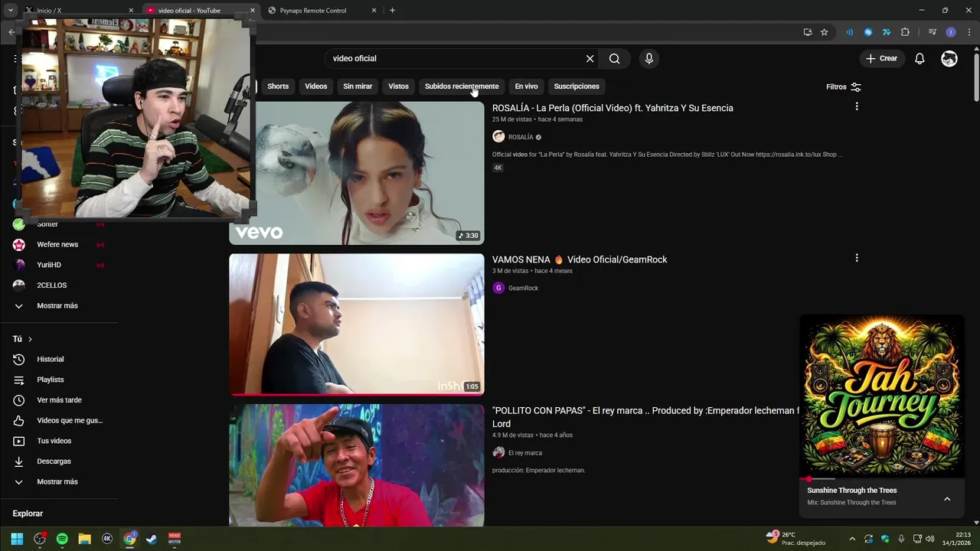Expand Mostrar más under the Tú section

point(58,482)
